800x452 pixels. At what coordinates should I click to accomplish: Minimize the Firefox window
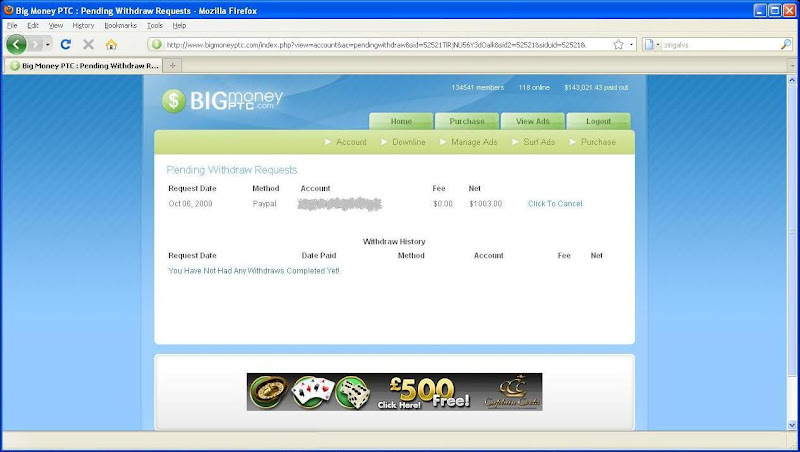pyautogui.click(x=760, y=10)
